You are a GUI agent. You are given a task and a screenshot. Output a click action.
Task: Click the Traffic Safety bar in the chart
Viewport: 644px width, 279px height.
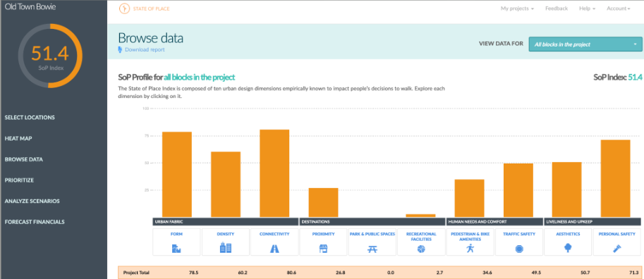click(518, 190)
